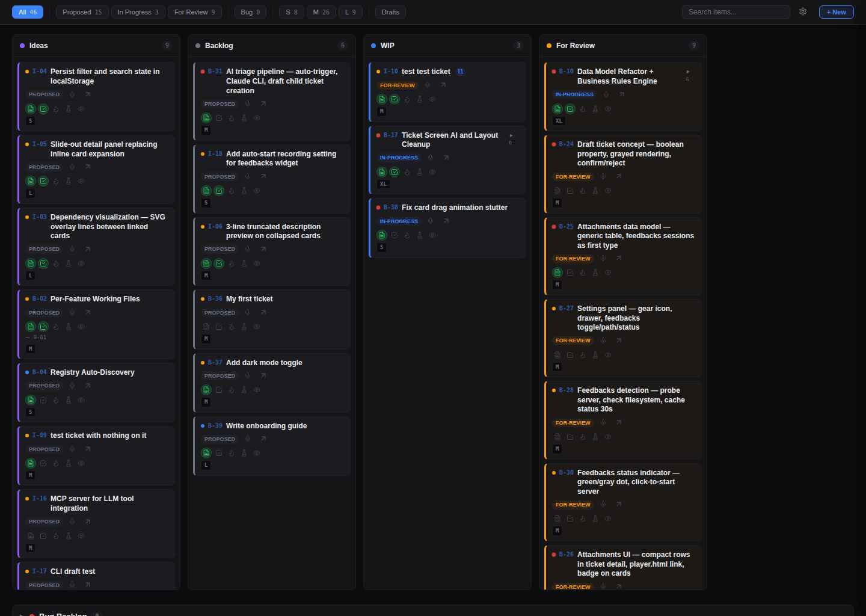The width and height of the screenshot is (866, 616).
Task: Toggle the checklist icon on card I-04
Action: coord(43,109)
